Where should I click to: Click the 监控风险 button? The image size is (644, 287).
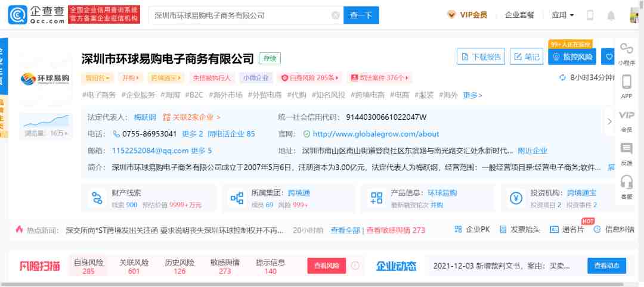click(572, 57)
